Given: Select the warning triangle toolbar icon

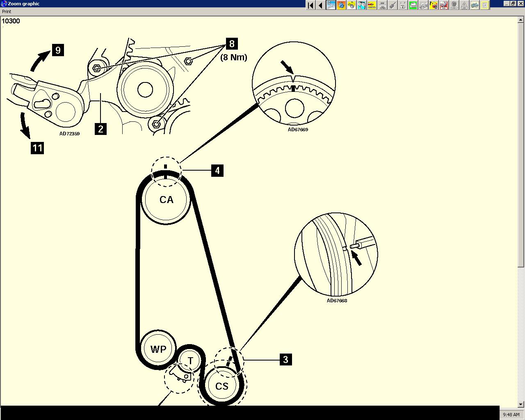Looking at the screenshot, I should click(464, 5).
